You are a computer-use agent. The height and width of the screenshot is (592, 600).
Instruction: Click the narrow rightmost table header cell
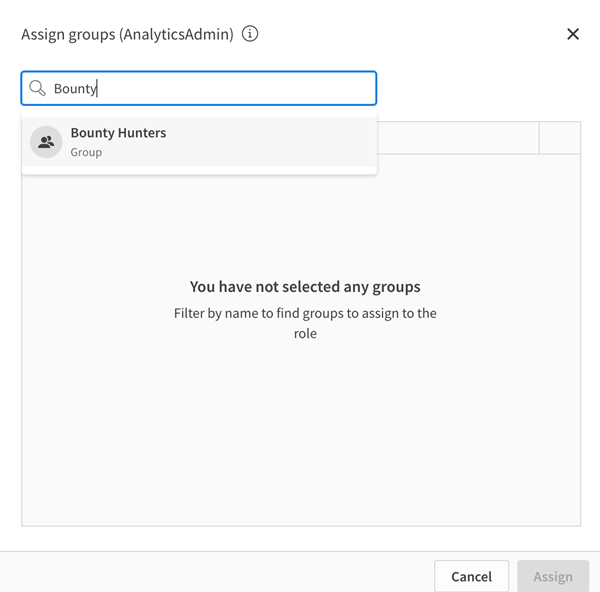559,138
